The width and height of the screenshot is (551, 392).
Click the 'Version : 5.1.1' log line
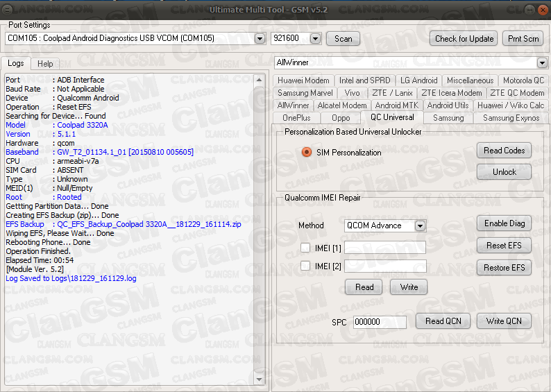pyautogui.click(x=41, y=134)
